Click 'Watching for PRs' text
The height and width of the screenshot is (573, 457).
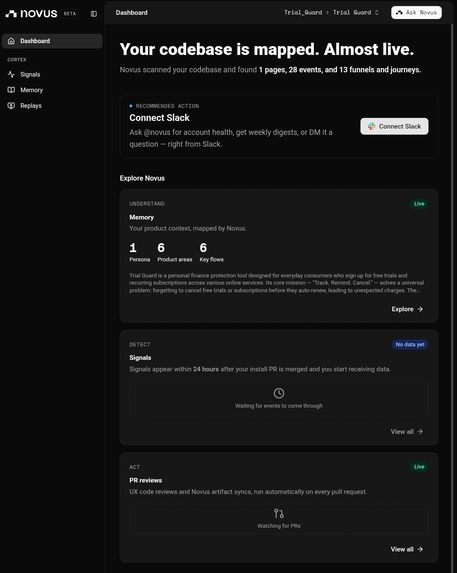pyautogui.click(x=279, y=526)
